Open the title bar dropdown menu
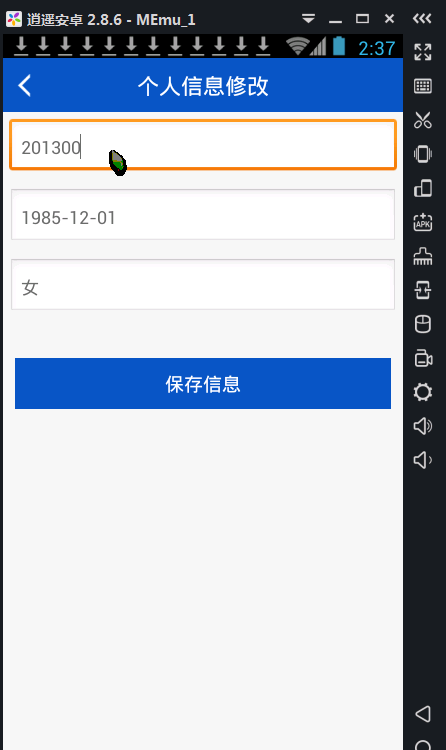The image size is (446, 750). click(308, 19)
